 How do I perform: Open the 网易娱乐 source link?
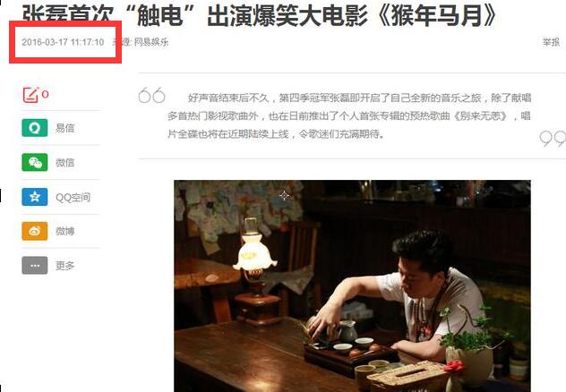pyautogui.click(x=151, y=42)
